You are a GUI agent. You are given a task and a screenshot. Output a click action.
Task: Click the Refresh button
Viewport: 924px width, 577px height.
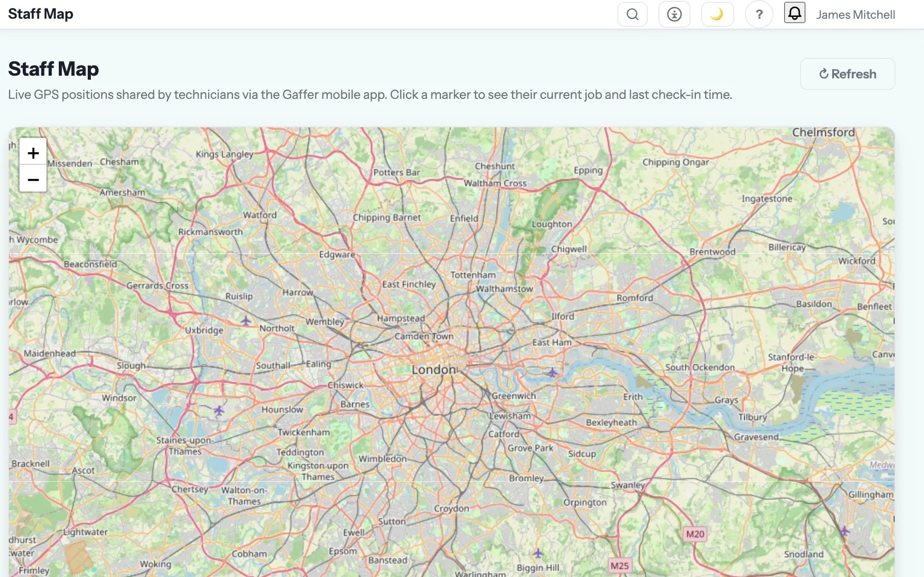point(847,74)
